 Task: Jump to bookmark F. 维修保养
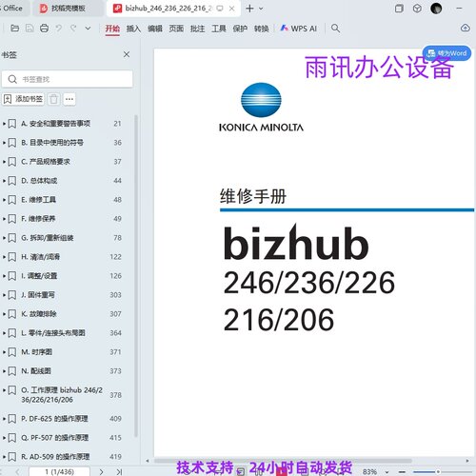coord(38,219)
